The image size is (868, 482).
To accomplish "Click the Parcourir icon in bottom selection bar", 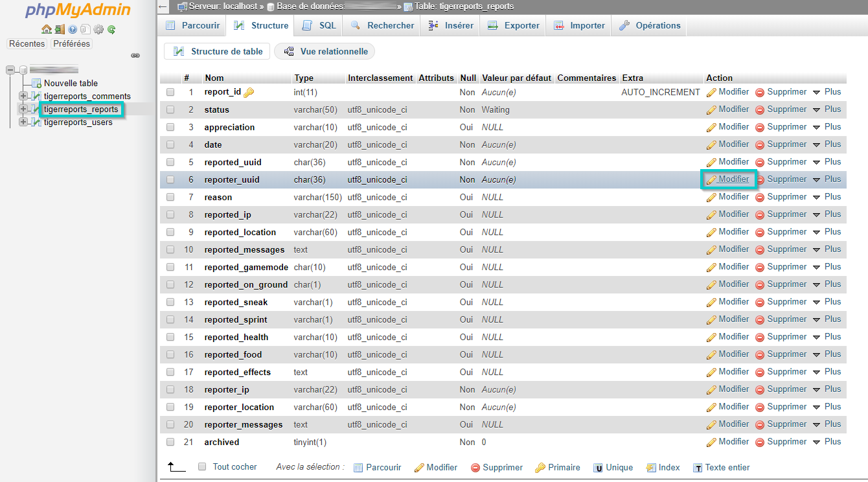I will (x=358, y=468).
